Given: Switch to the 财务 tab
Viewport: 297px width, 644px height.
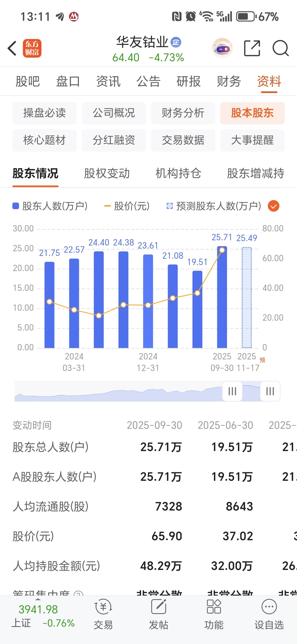Looking at the screenshot, I should pos(229,81).
